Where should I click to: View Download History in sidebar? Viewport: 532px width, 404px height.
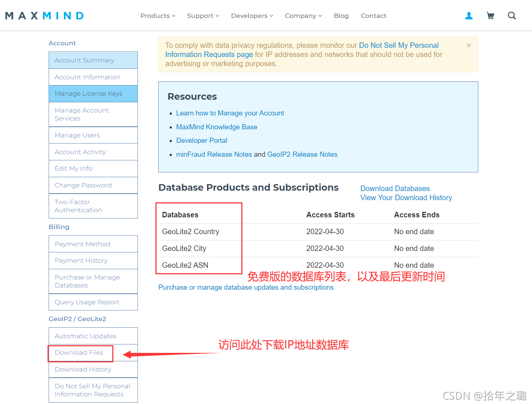pos(93,369)
